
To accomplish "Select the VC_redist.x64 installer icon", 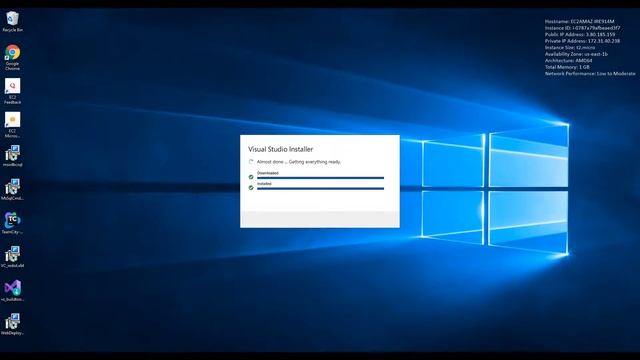I will (x=12, y=257).
